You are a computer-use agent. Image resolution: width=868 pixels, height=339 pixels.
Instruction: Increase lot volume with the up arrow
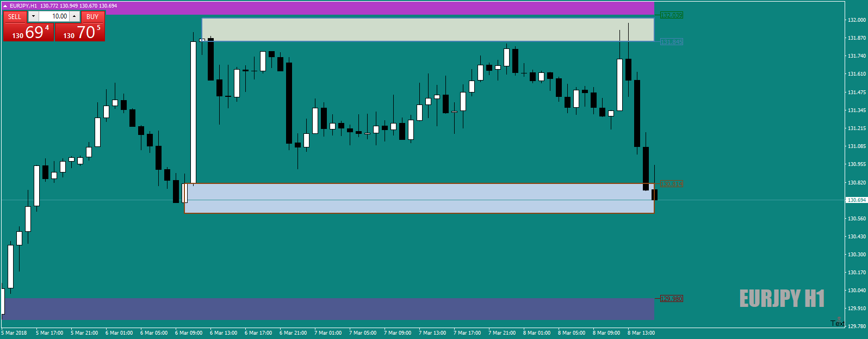point(75,16)
